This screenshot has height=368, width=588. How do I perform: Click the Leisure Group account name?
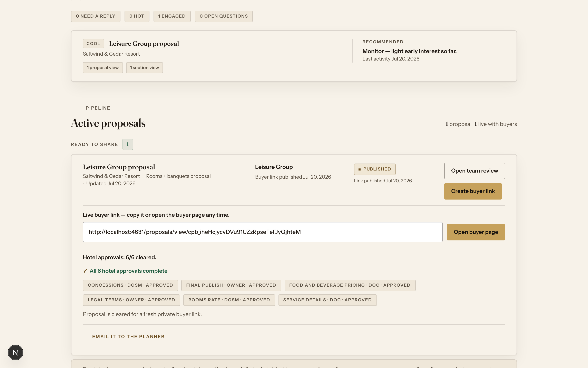coord(274,167)
